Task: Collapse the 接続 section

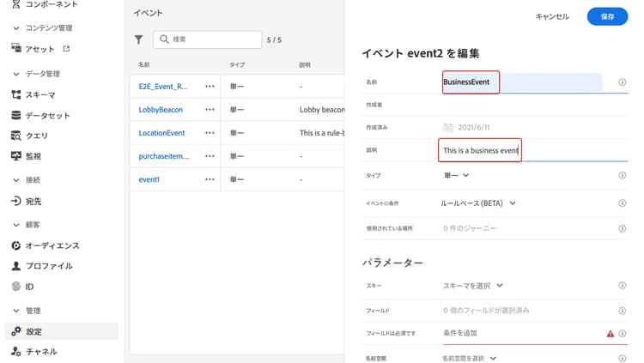Action: (16, 180)
